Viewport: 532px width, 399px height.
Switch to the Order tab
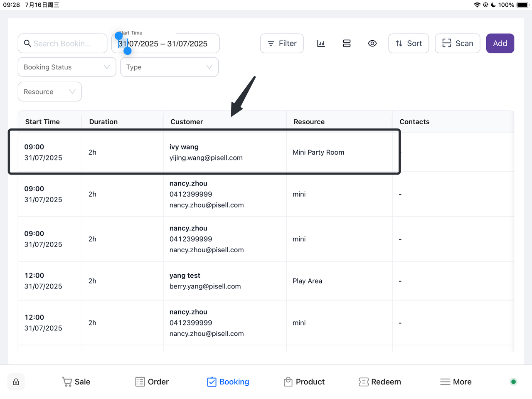152,382
